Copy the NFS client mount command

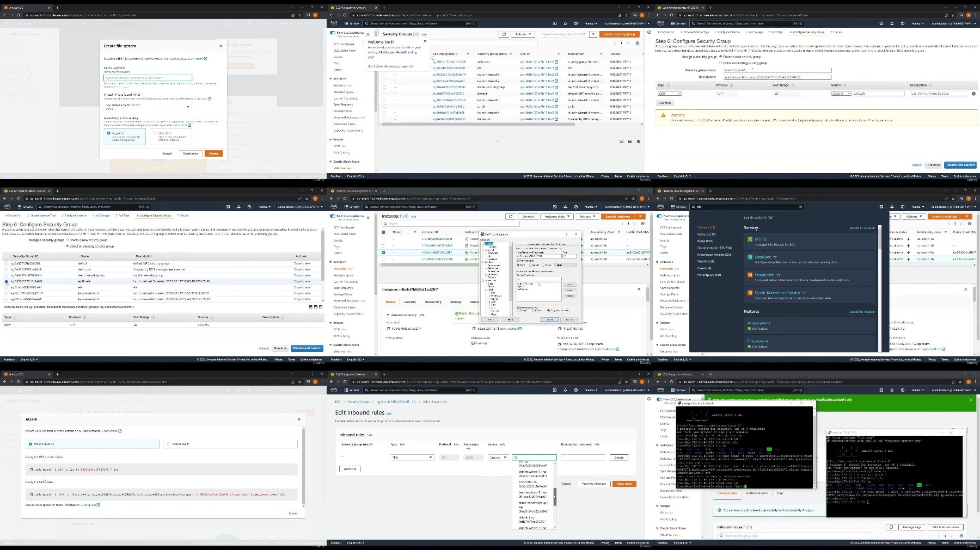(x=32, y=495)
